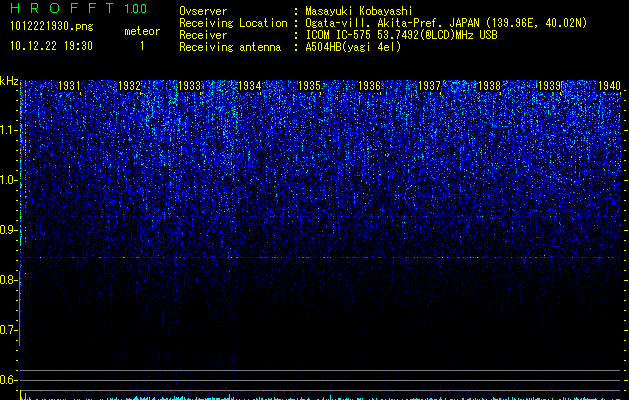Click the A504HB(yagi 4el) antenna text
The width and height of the screenshot is (629, 400).
pos(353,47)
